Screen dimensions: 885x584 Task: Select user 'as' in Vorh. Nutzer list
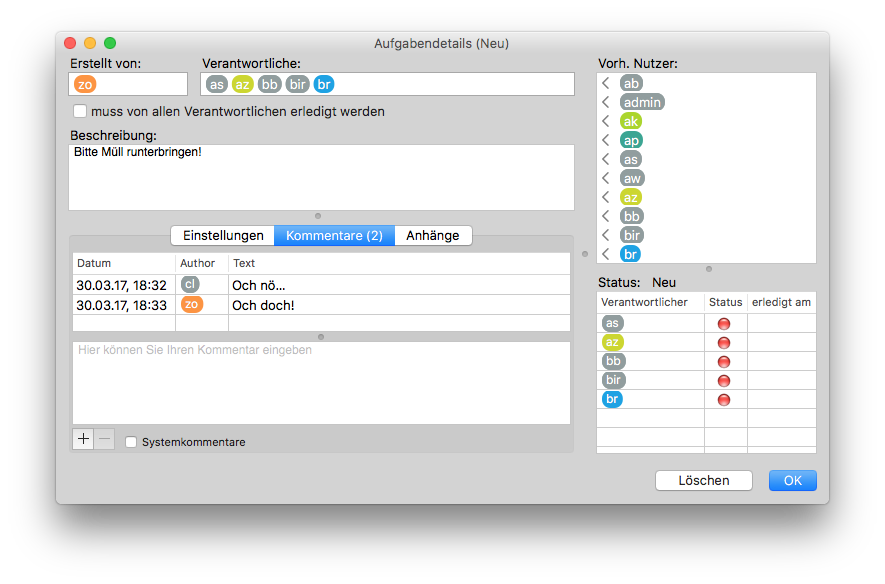(x=631, y=160)
